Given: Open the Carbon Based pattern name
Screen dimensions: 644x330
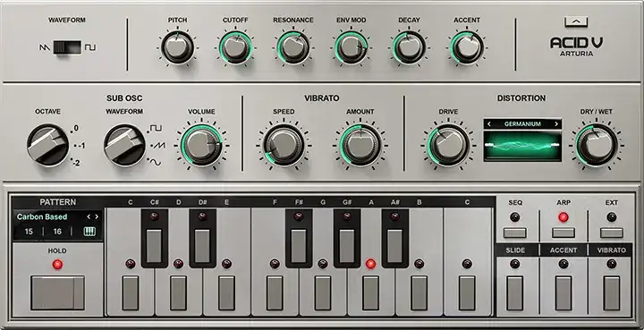Looking at the screenshot, I should point(42,216).
